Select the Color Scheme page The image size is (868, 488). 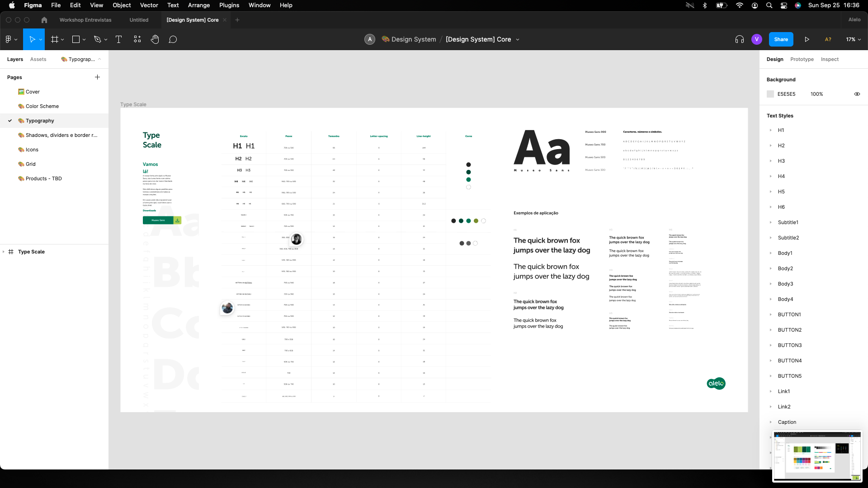[x=42, y=106]
